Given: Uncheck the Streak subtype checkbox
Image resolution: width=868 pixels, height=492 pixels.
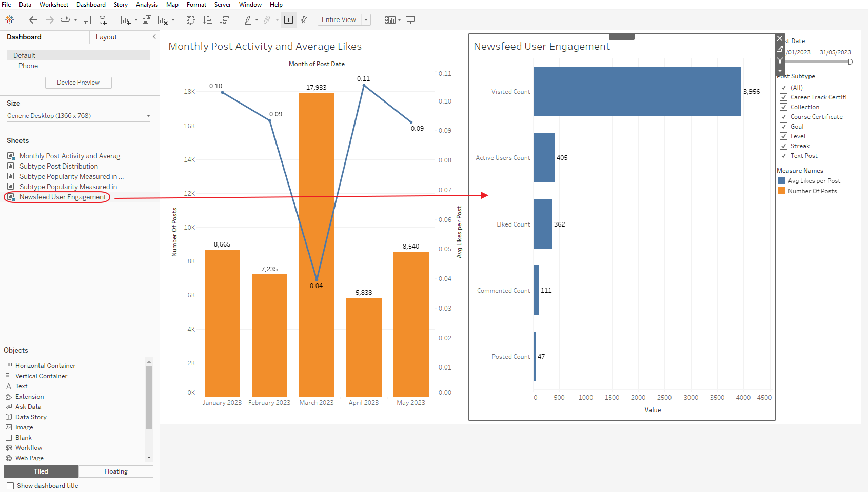Looking at the screenshot, I should [x=783, y=146].
